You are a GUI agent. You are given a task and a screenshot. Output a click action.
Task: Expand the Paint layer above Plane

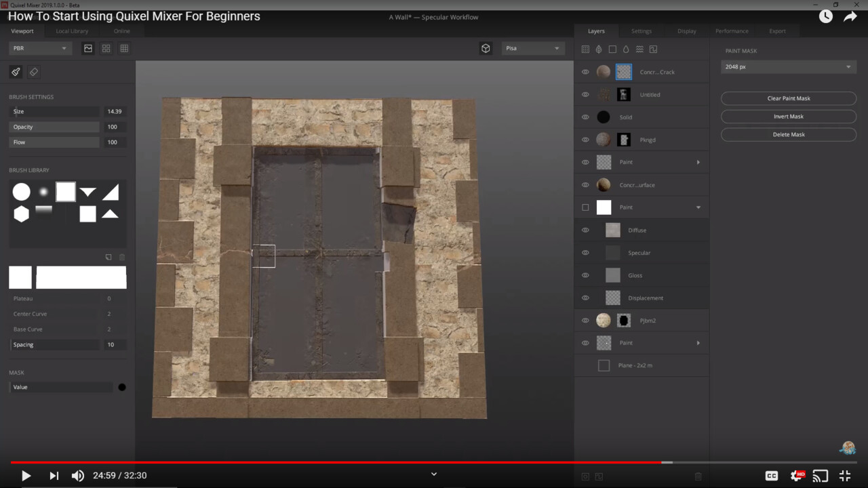(698, 343)
